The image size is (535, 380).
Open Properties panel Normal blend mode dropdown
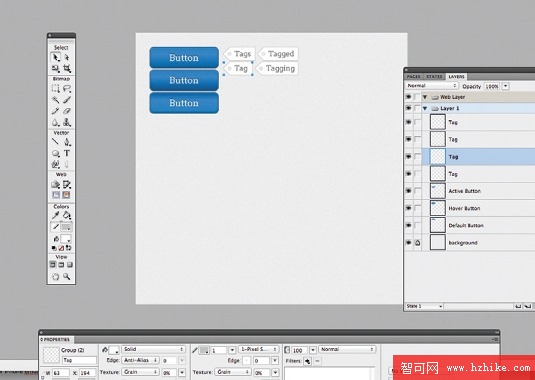[347, 349]
